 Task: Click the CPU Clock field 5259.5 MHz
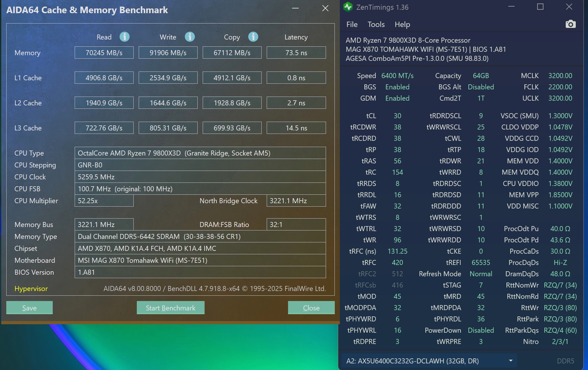pos(200,177)
